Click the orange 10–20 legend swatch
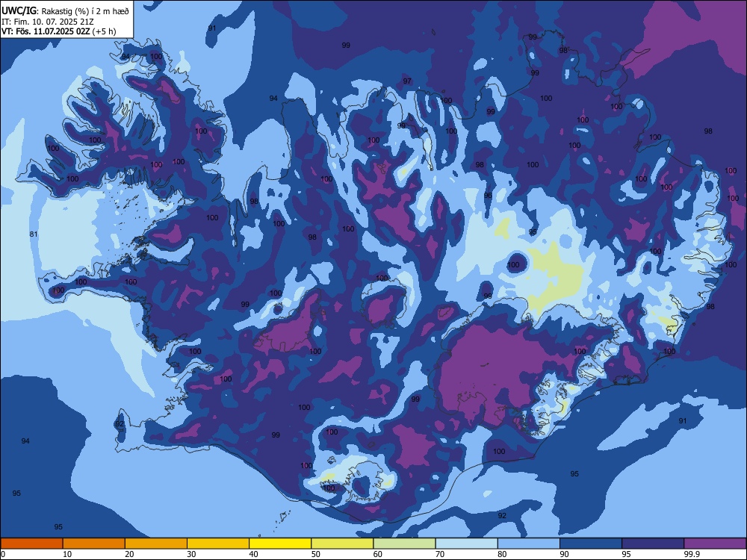Screen dimensions: 747x560 94,544
